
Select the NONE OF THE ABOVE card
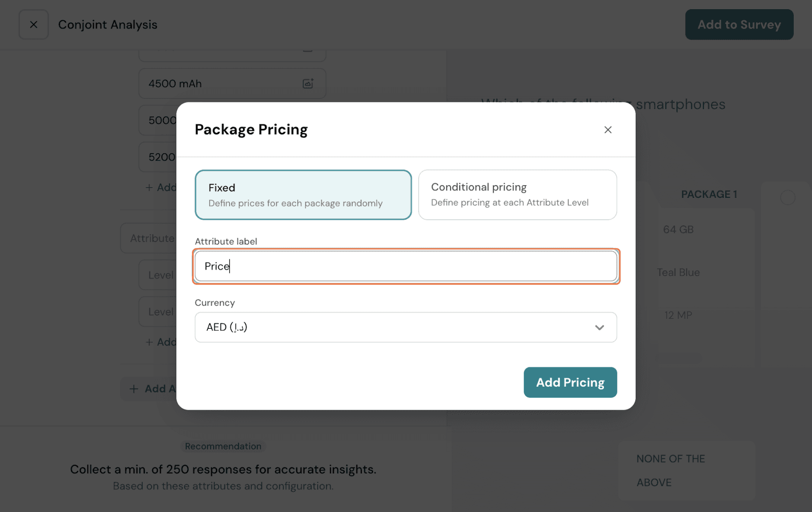click(x=686, y=470)
